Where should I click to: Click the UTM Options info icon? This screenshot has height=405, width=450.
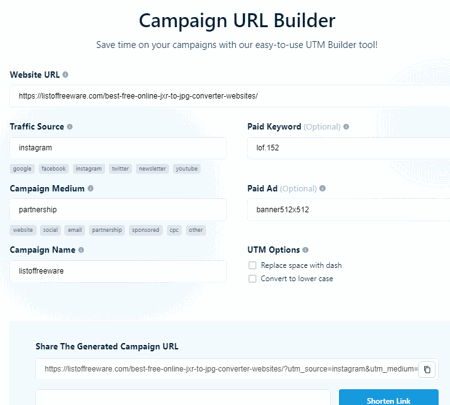(306, 250)
